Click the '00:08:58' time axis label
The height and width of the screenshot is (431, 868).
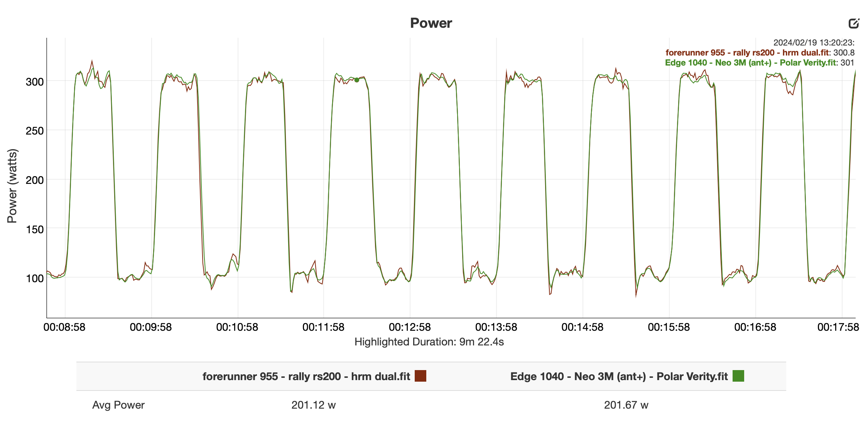(x=64, y=327)
